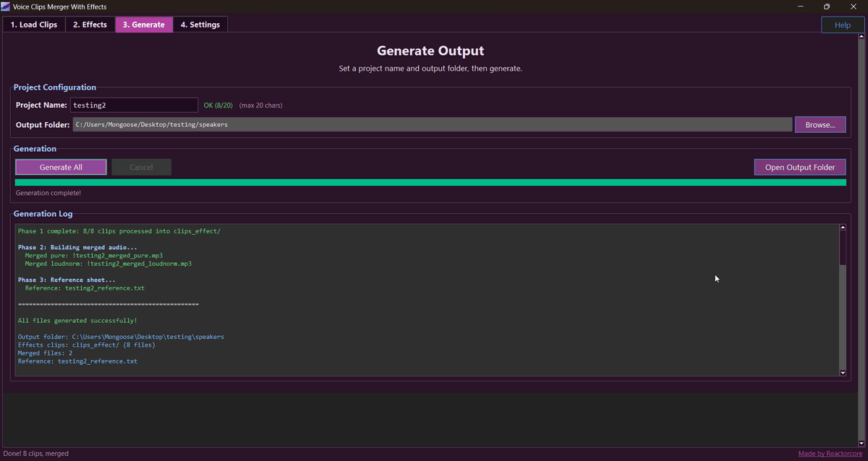Screen dimensions: 868x461
Task: Close the Voice Clips Merger window
Action: 854,7
